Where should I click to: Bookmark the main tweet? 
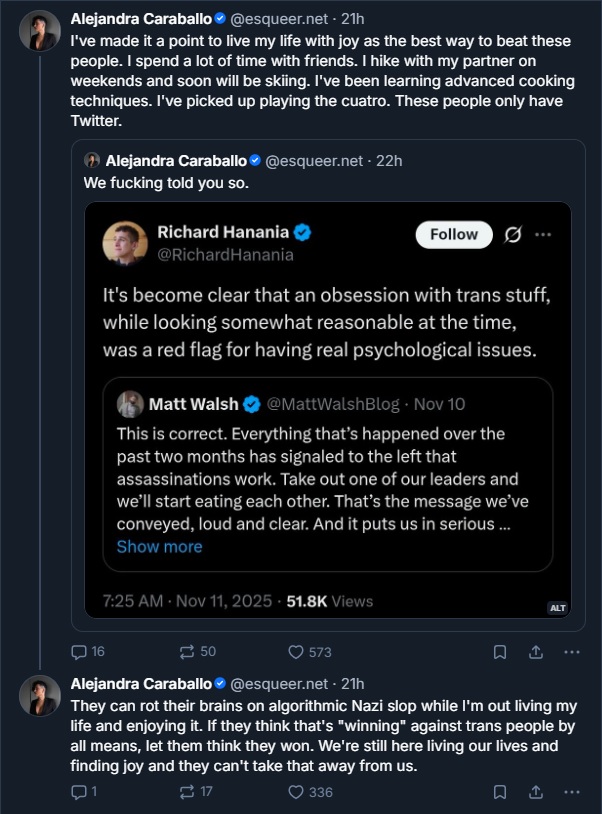[499, 651]
